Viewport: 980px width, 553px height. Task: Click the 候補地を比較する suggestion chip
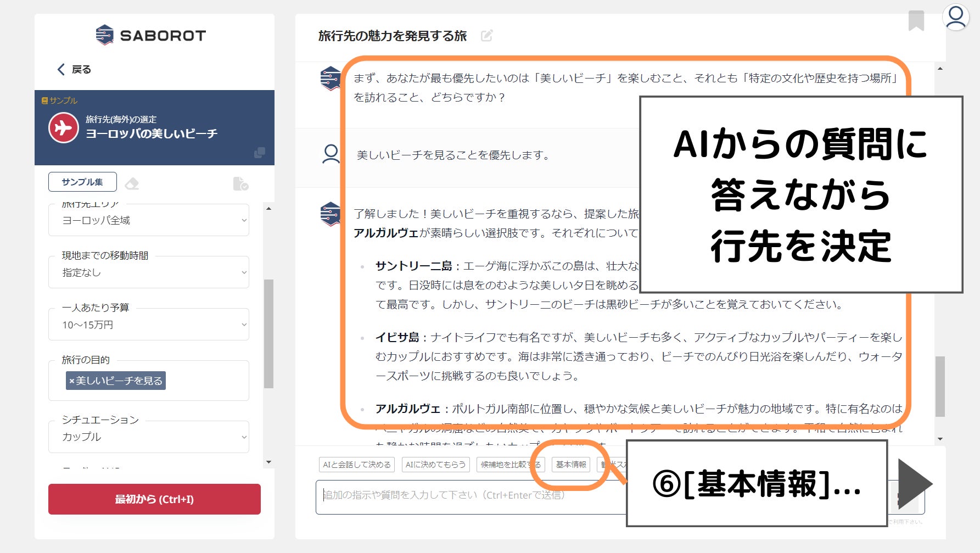pos(510,465)
